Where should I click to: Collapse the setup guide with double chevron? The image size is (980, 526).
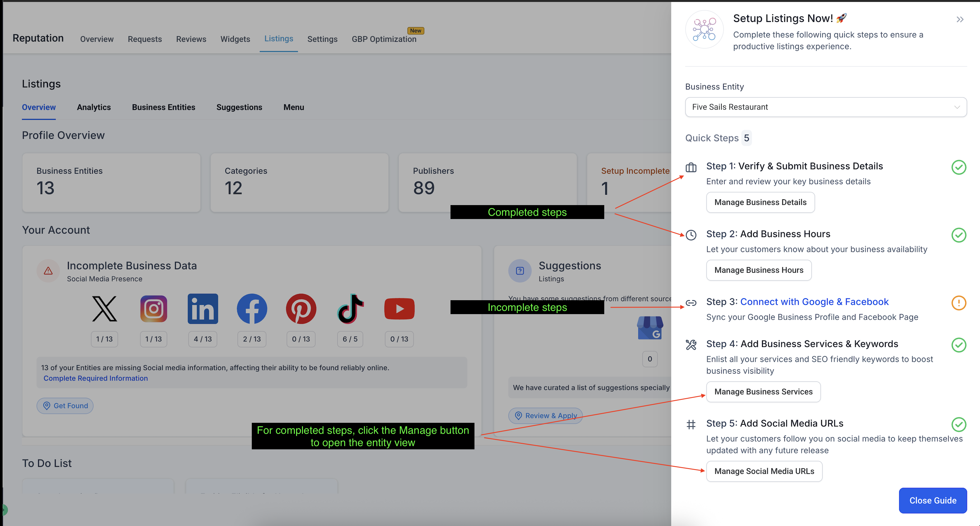pos(960,19)
